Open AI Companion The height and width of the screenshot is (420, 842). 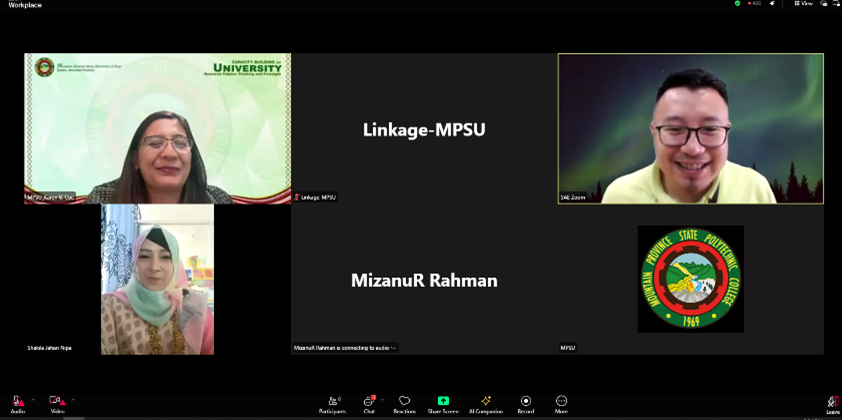(486, 402)
